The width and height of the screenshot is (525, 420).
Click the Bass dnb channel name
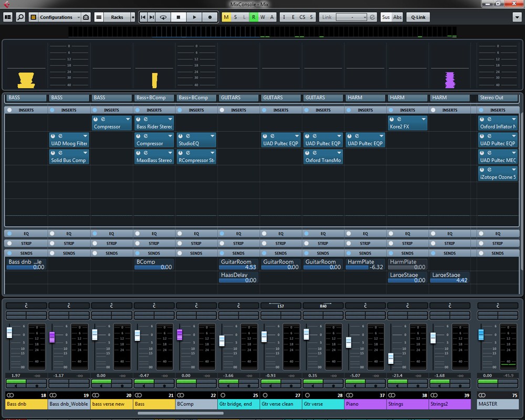click(x=26, y=404)
